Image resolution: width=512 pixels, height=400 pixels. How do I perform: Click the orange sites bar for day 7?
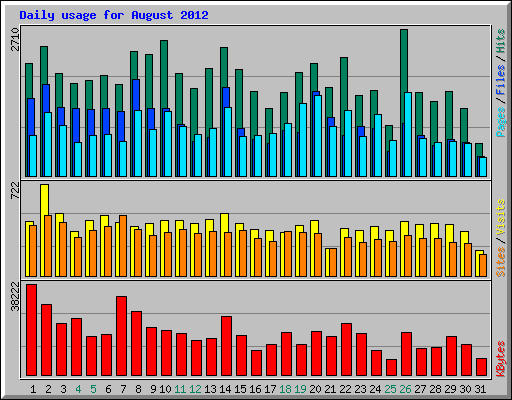(x=123, y=246)
